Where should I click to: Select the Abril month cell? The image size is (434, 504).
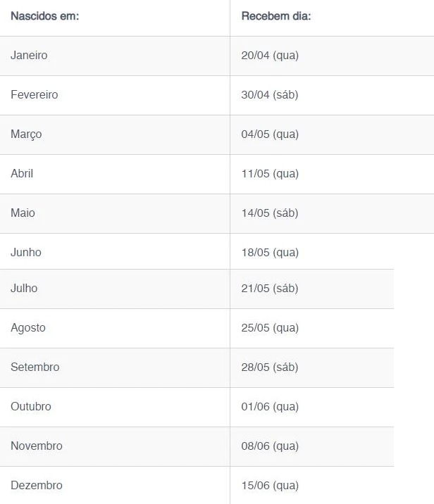pos(22,173)
